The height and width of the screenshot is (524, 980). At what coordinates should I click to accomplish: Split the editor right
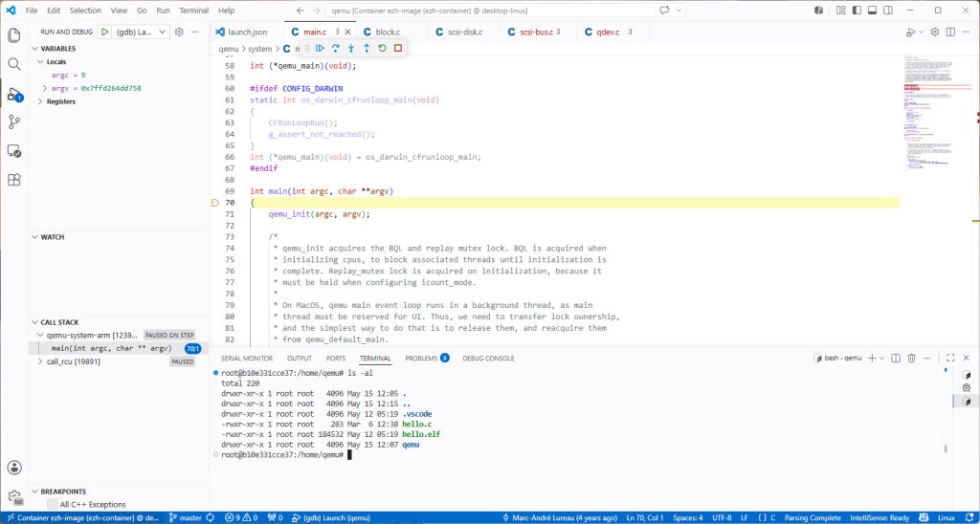(950, 32)
